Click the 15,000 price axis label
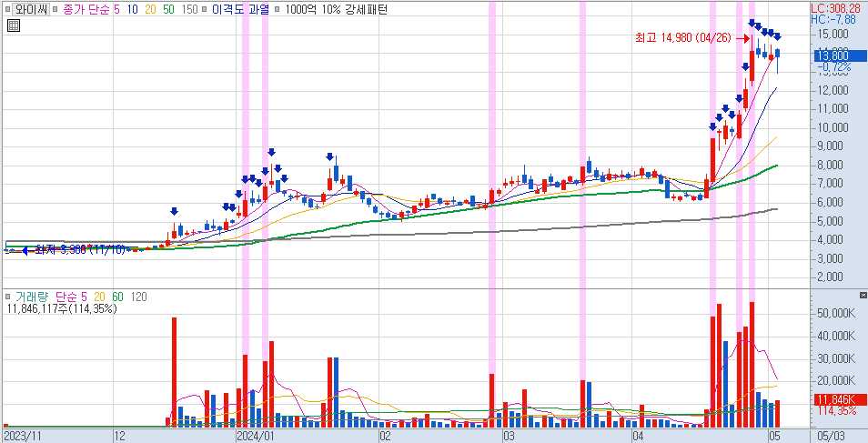The height and width of the screenshot is (443, 868). (832, 35)
